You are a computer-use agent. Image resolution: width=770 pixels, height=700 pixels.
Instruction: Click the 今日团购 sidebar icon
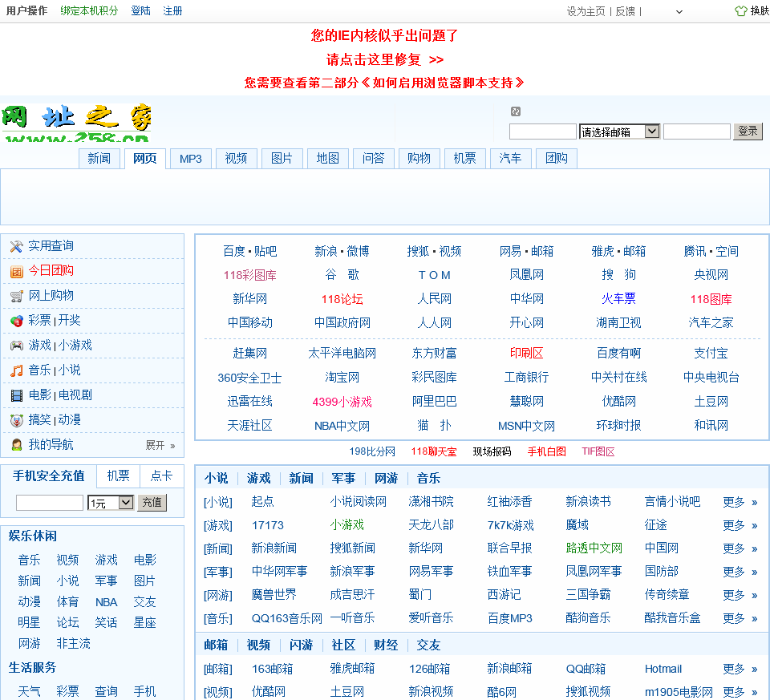pos(16,271)
